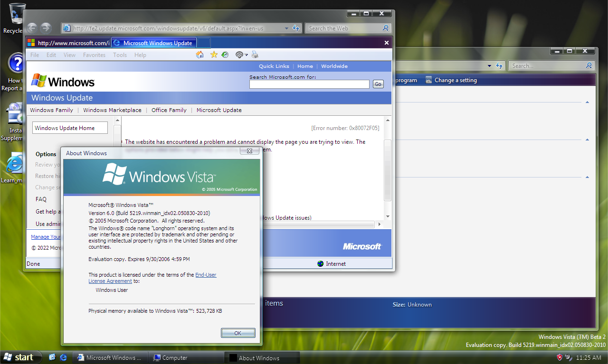Open the Windows Marketplace link

[112, 110]
